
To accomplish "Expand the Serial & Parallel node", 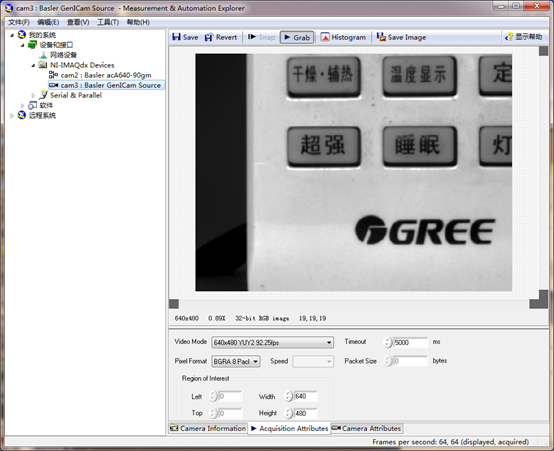I will tap(33, 95).
